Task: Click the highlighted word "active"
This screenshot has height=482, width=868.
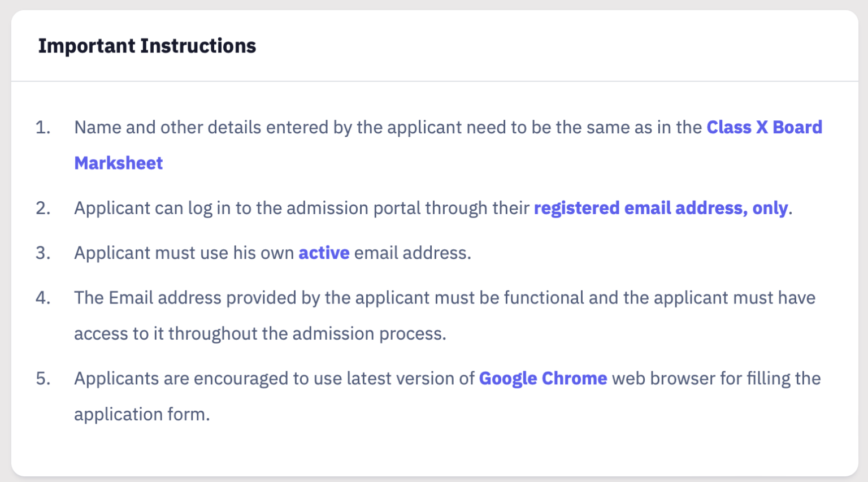Action: tap(324, 253)
